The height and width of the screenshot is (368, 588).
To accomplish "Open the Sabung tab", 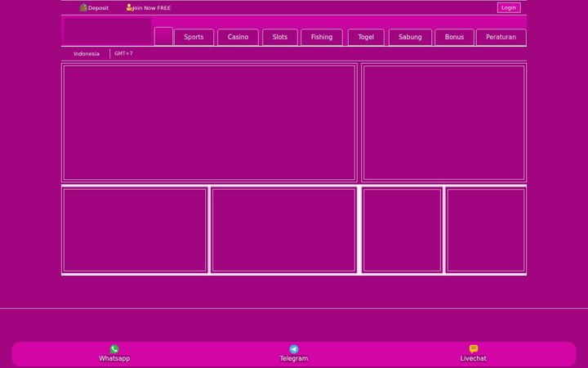I will tap(410, 37).
